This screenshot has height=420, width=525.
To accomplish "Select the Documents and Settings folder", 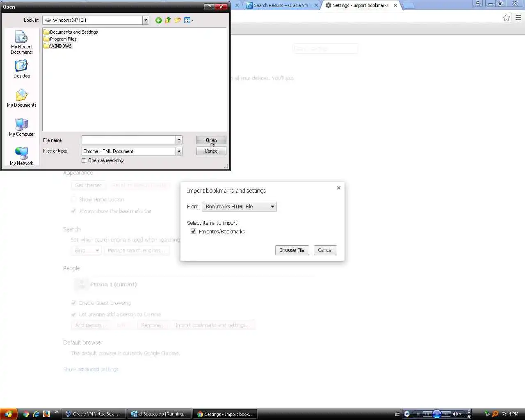I will click(71, 32).
